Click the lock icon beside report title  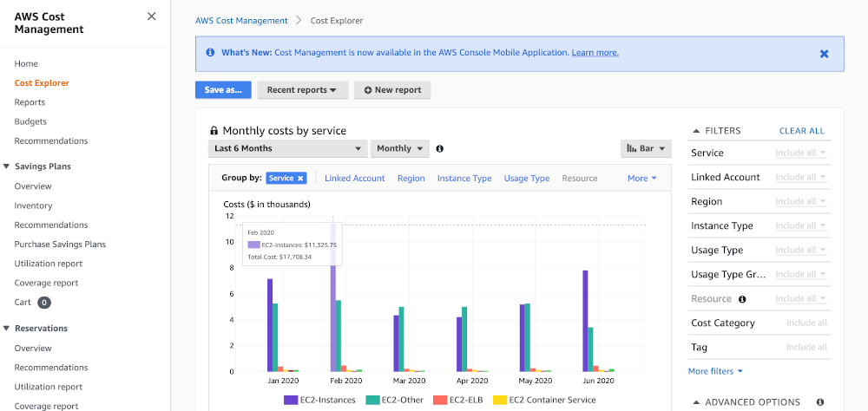[x=214, y=131]
